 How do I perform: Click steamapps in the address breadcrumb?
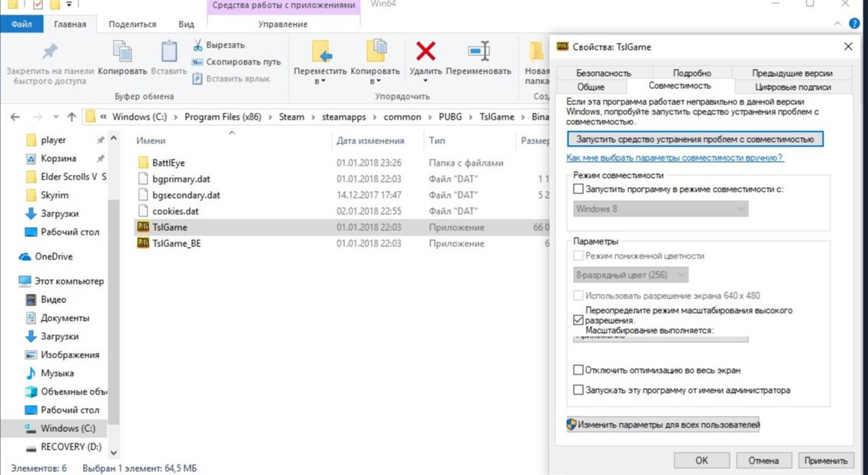click(x=344, y=117)
